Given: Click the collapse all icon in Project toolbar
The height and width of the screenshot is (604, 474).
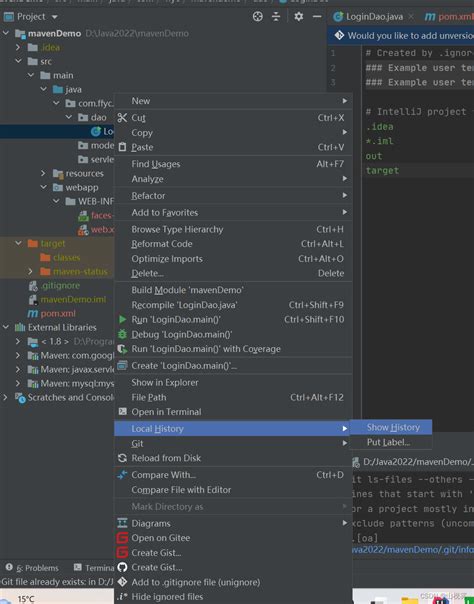Looking at the screenshot, I should (276, 17).
